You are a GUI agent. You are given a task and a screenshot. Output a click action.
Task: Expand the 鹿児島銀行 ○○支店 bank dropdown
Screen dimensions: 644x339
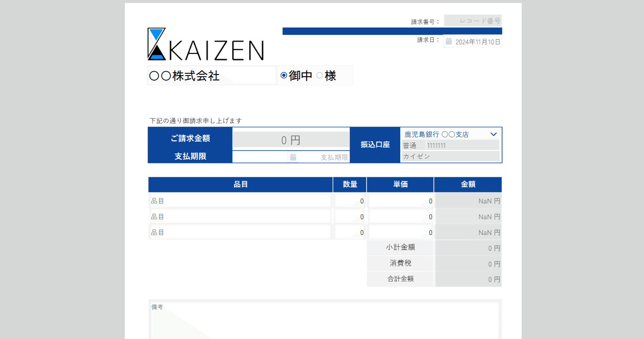click(451, 134)
